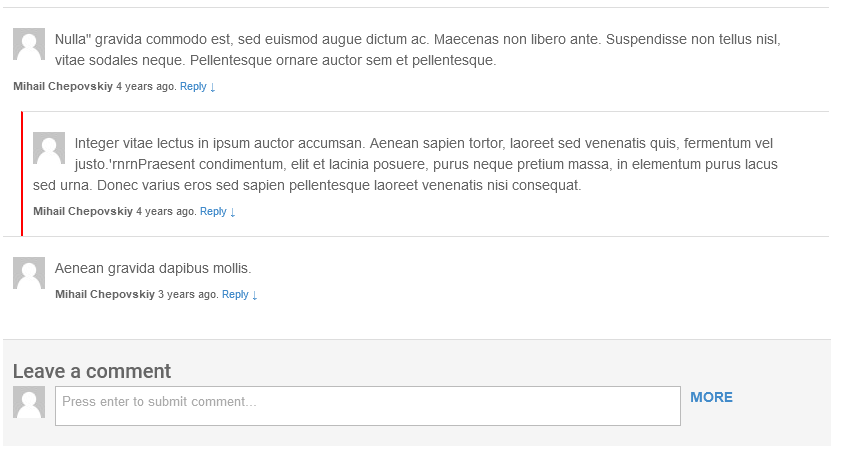
Task: Click the down arrow after nested comment's Reply
Action: pos(233,212)
